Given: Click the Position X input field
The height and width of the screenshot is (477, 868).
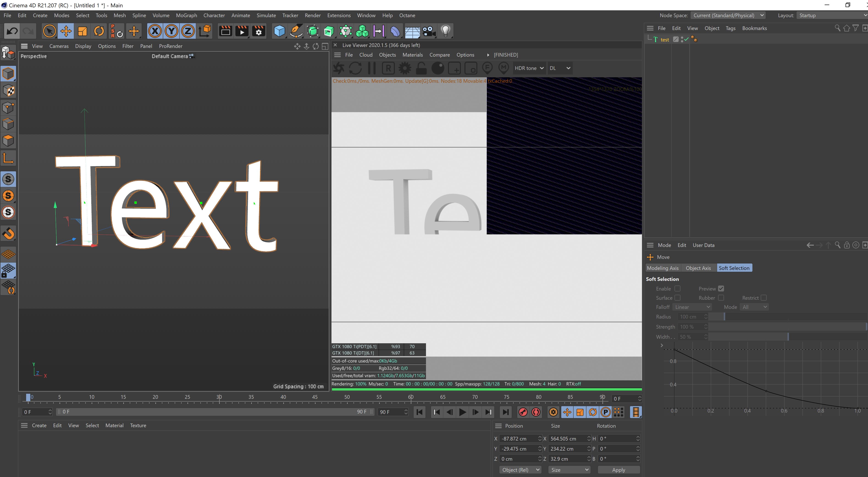Looking at the screenshot, I should click(x=518, y=438).
